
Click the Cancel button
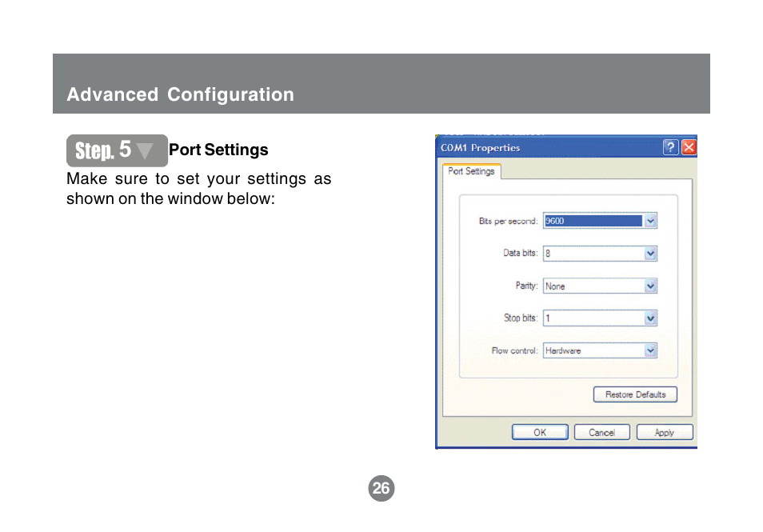pos(602,432)
